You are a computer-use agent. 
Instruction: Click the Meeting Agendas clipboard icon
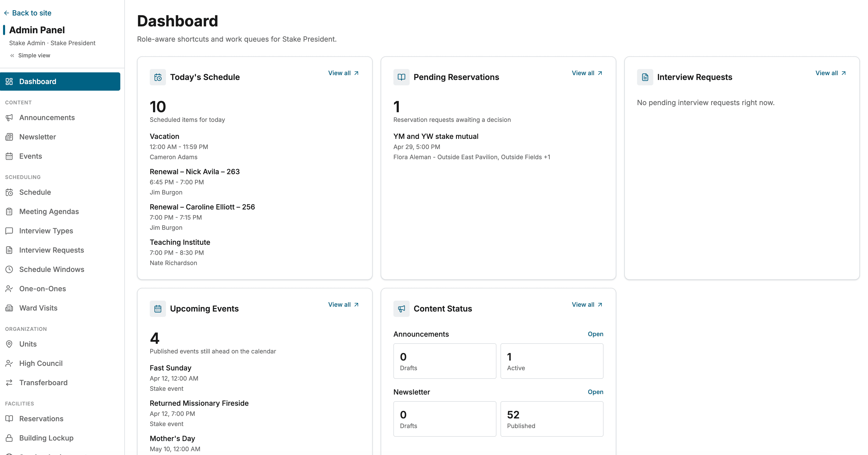pyautogui.click(x=9, y=211)
